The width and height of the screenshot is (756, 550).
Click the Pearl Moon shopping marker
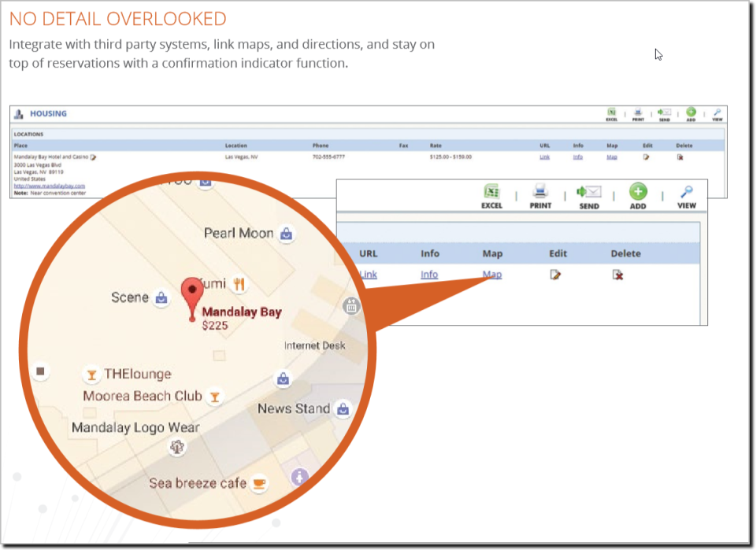(x=287, y=234)
